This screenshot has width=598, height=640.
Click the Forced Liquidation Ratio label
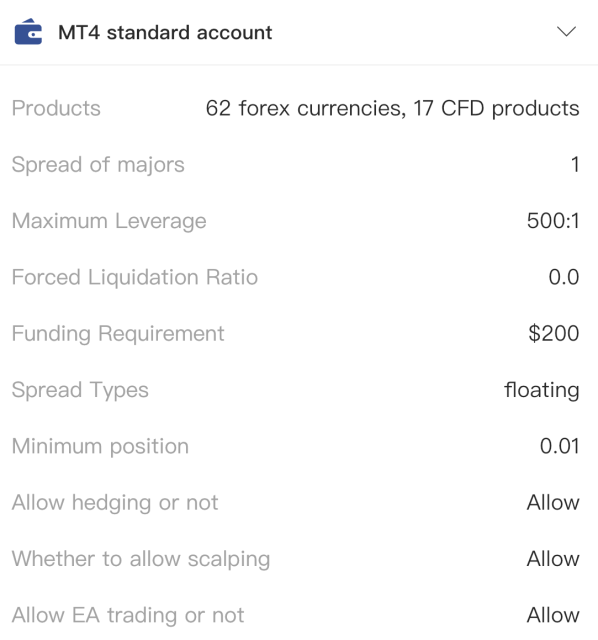(x=135, y=277)
